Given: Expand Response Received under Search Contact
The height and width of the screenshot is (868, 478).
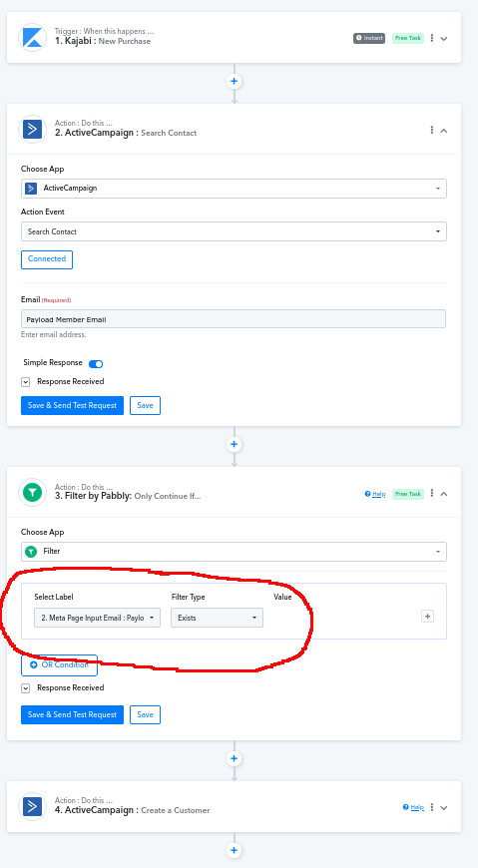Looking at the screenshot, I should [x=26, y=382].
